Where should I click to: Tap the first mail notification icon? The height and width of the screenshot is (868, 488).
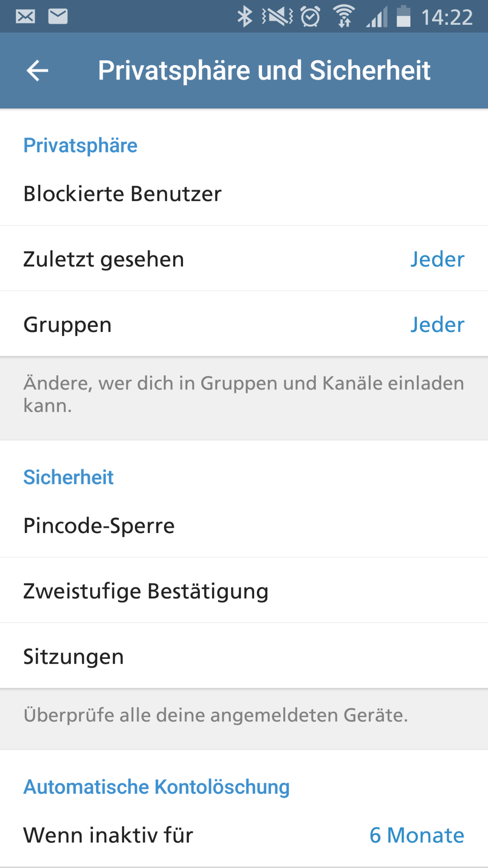[x=26, y=16]
